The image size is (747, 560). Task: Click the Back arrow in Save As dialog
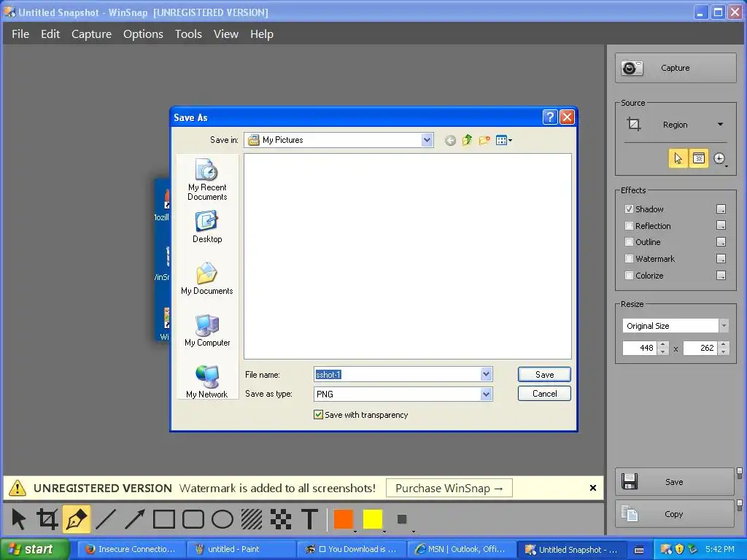(x=450, y=140)
